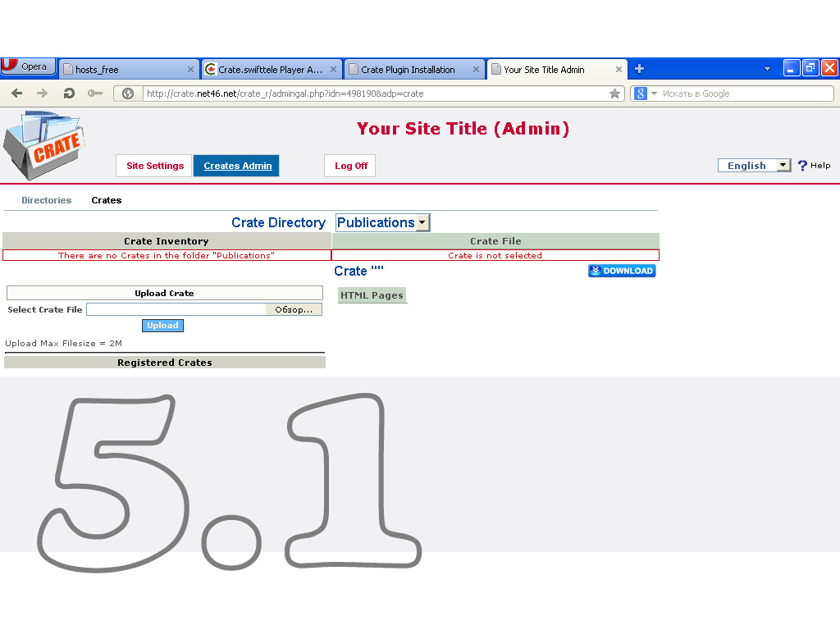Screen dimensions: 840x630
Task: Click the browser Back arrow
Action: click(x=16, y=94)
